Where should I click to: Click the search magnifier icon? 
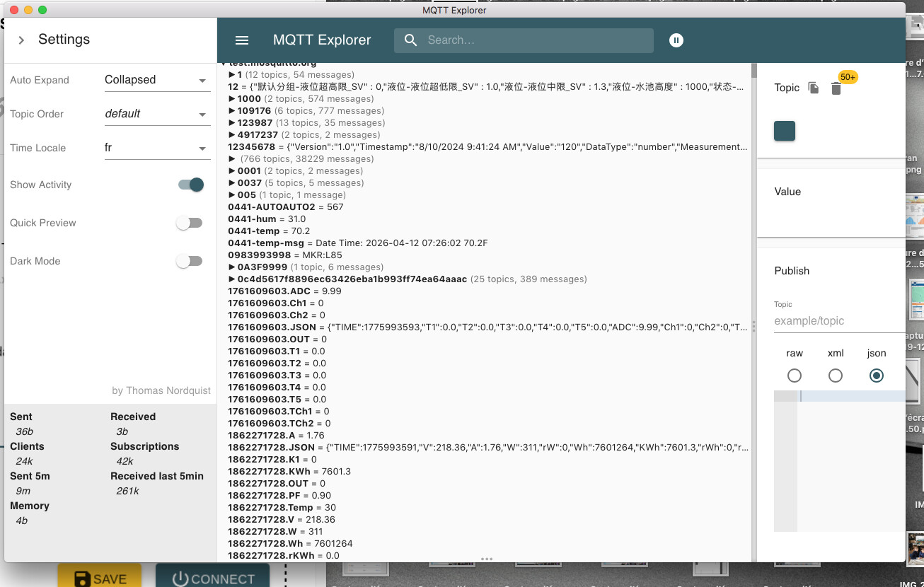411,40
